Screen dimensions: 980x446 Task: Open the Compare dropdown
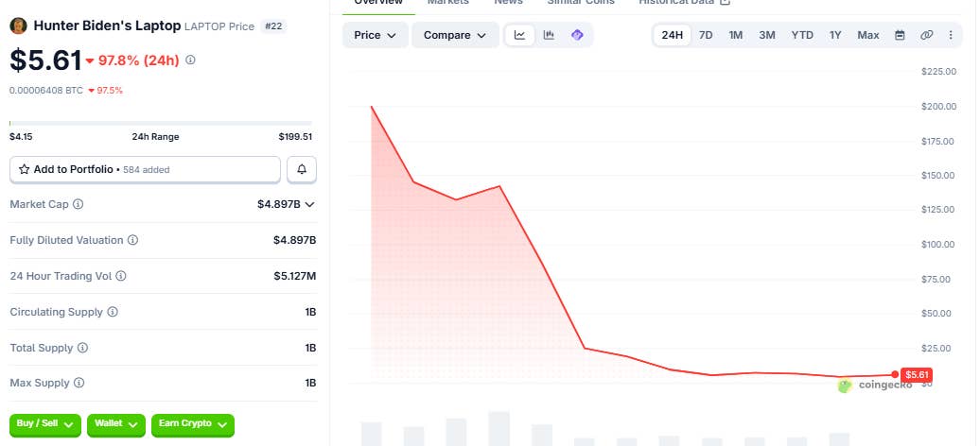(x=455, y=35)
